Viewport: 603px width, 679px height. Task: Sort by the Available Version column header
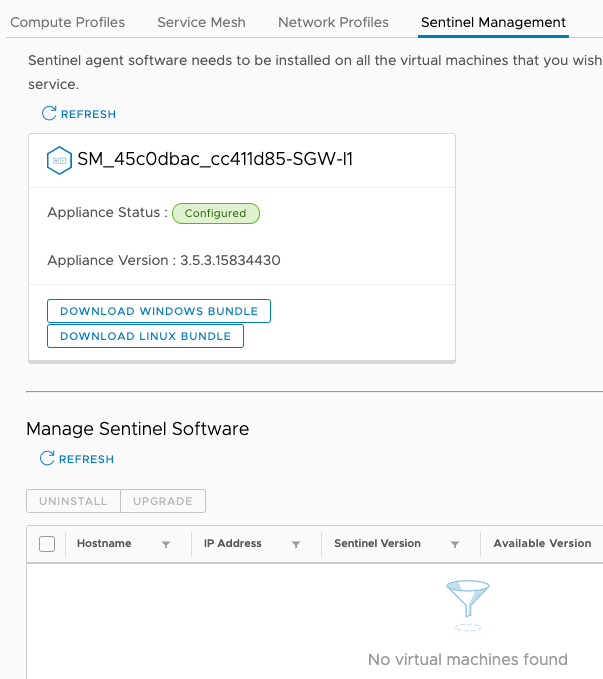coord(542,544)
